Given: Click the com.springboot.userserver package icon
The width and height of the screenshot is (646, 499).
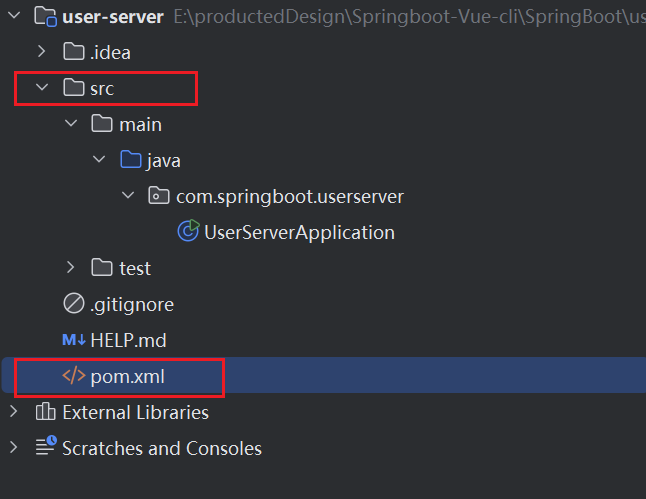Looking at the screenshot, I should (x=158, y=196).
